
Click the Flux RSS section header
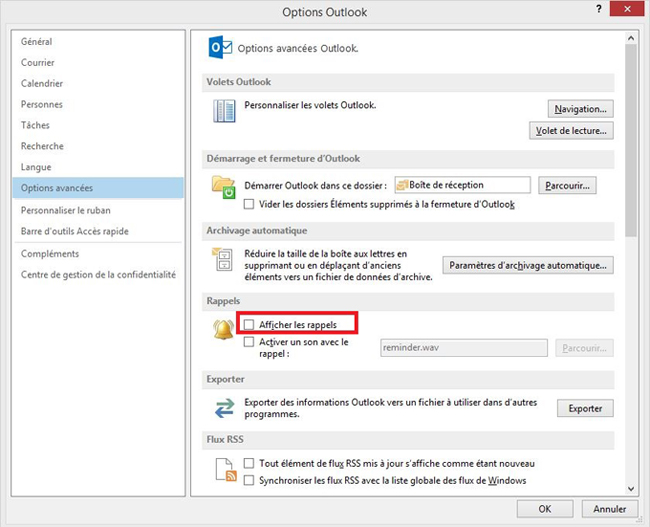click(408, 440)
